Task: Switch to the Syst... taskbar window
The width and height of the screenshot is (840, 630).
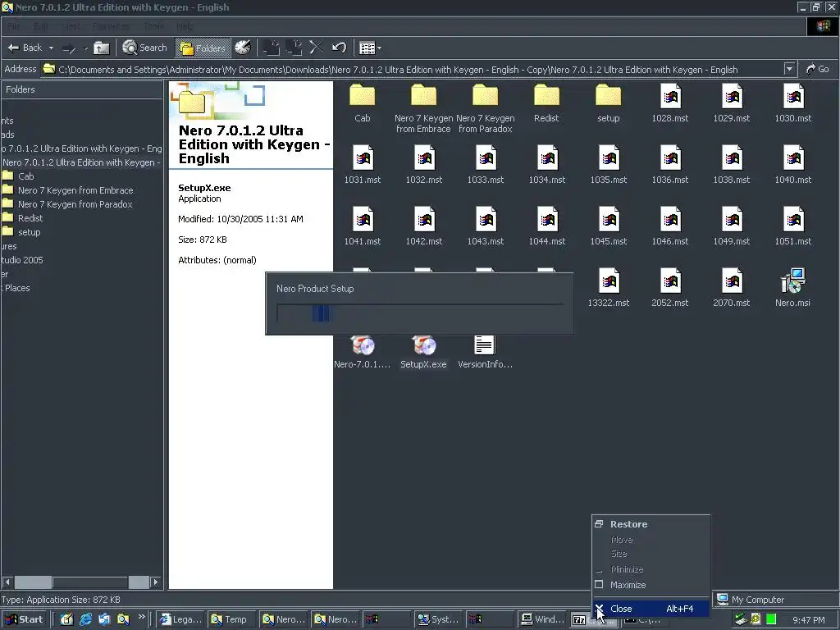Action: (438, 619)
